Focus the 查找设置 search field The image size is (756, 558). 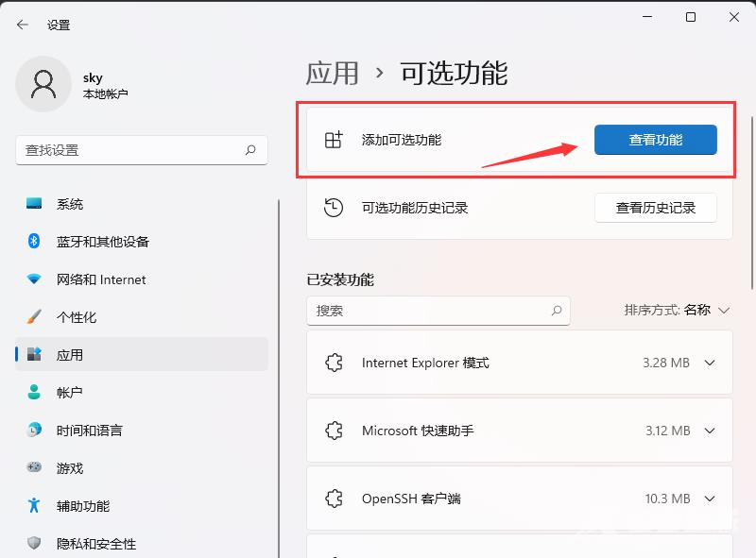[x=142, y=150]
